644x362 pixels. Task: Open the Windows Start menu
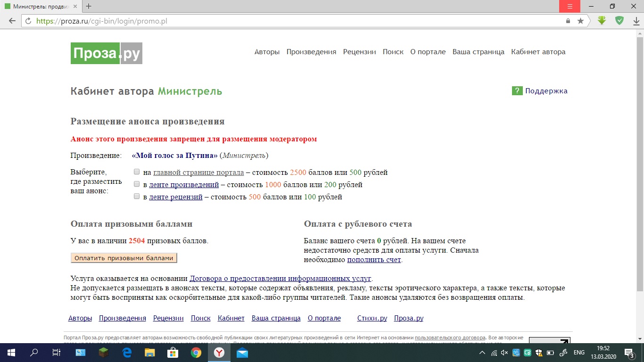(x=11, y=353)
